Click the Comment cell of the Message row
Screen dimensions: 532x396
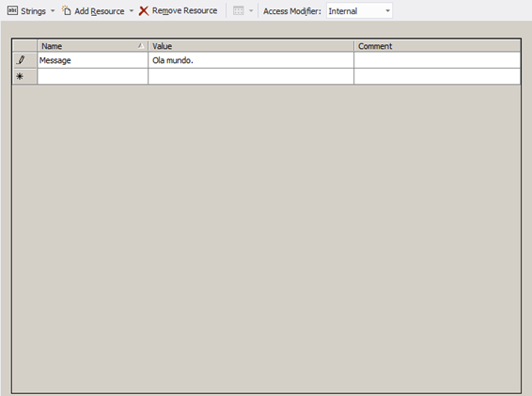(437, 60)
